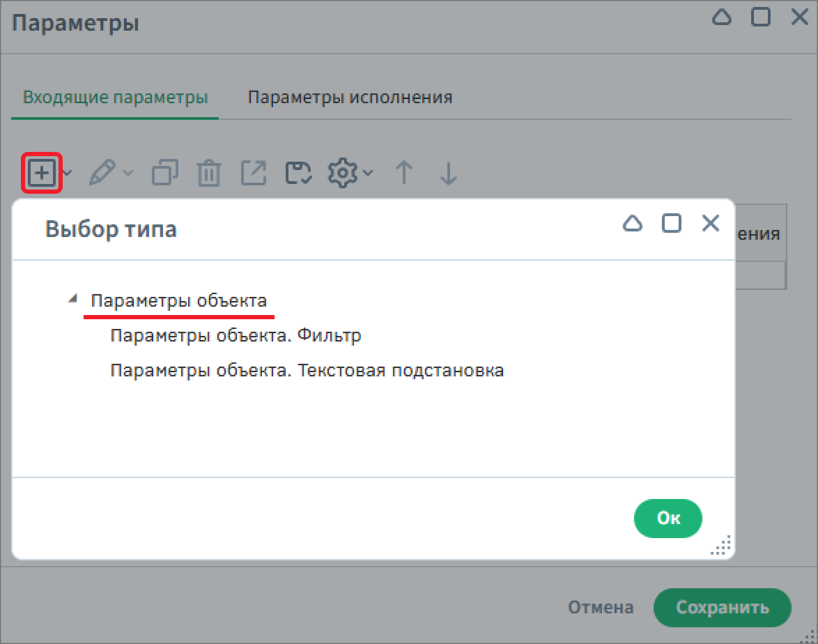Click the open in new window icon
The image size is (818, 644).
254,173
